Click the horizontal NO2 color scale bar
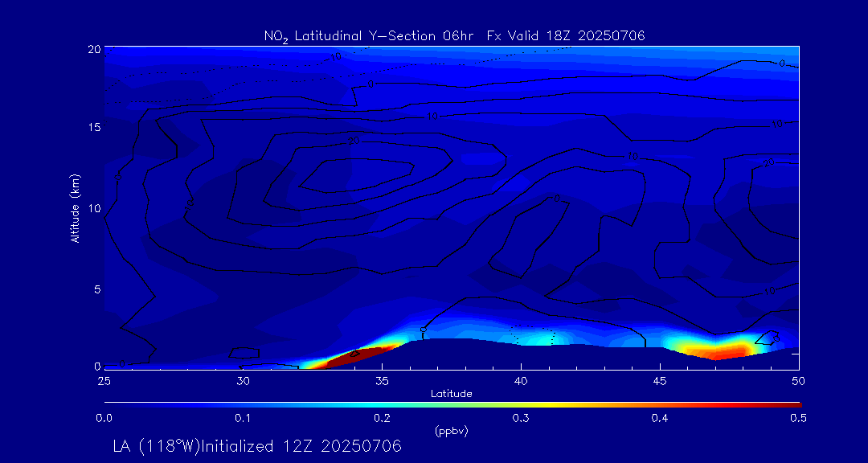Viewport: 868px width, 463px height. click(452, 405)
